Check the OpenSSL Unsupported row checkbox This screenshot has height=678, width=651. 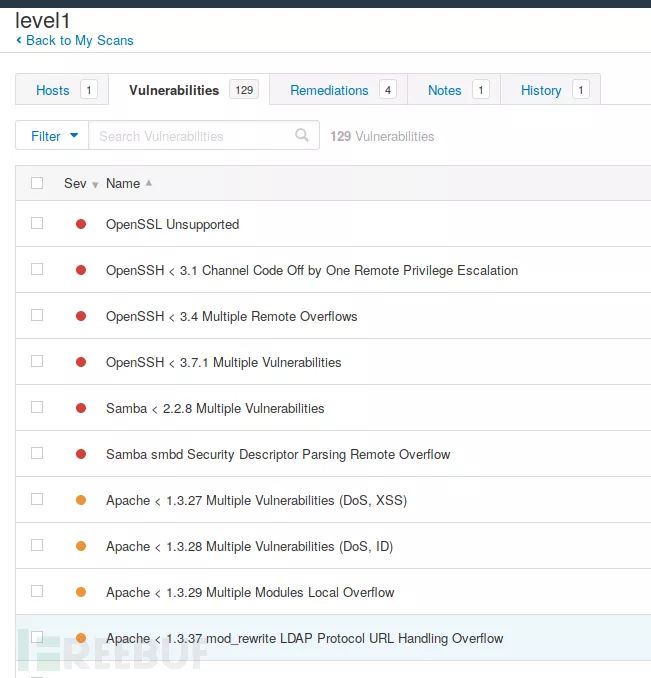point(37,223)
